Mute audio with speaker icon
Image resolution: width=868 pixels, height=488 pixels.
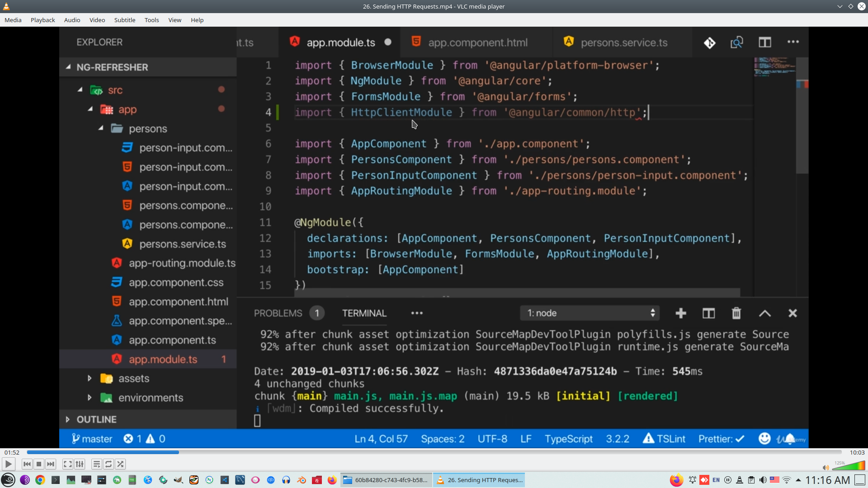click(826, 468)
